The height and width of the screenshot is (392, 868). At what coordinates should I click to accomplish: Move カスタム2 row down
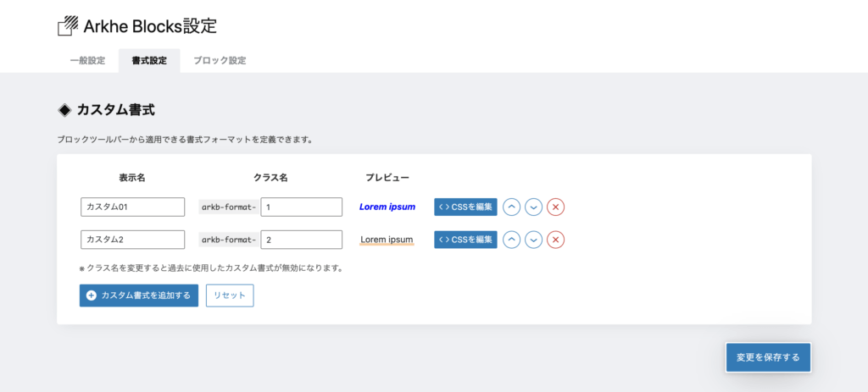click(x=534, y=240)
